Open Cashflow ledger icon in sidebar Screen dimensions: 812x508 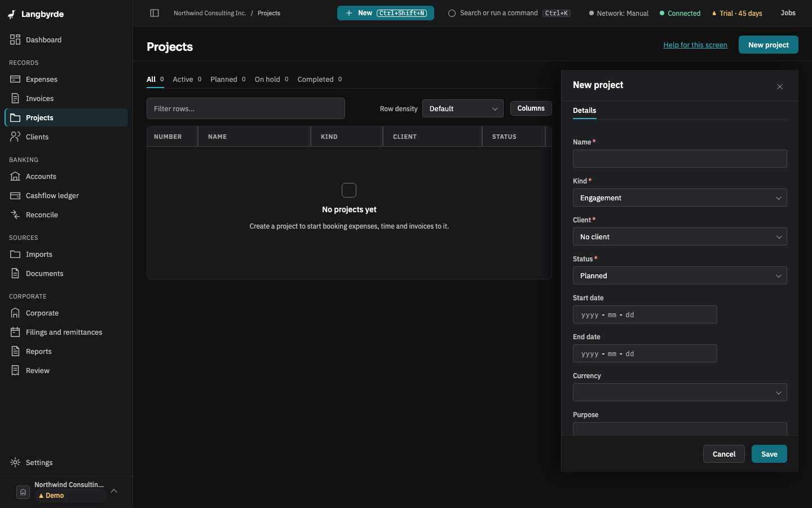[x=15, y=195]
